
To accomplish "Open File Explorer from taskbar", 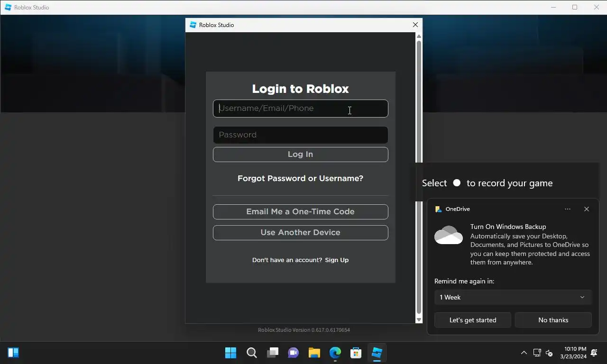I will click(314, 353).
